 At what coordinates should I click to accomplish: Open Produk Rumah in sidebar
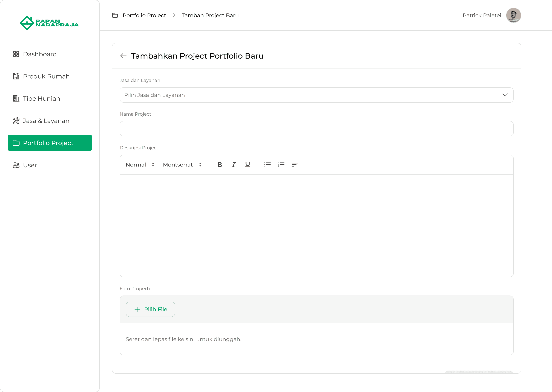[46, 76]
